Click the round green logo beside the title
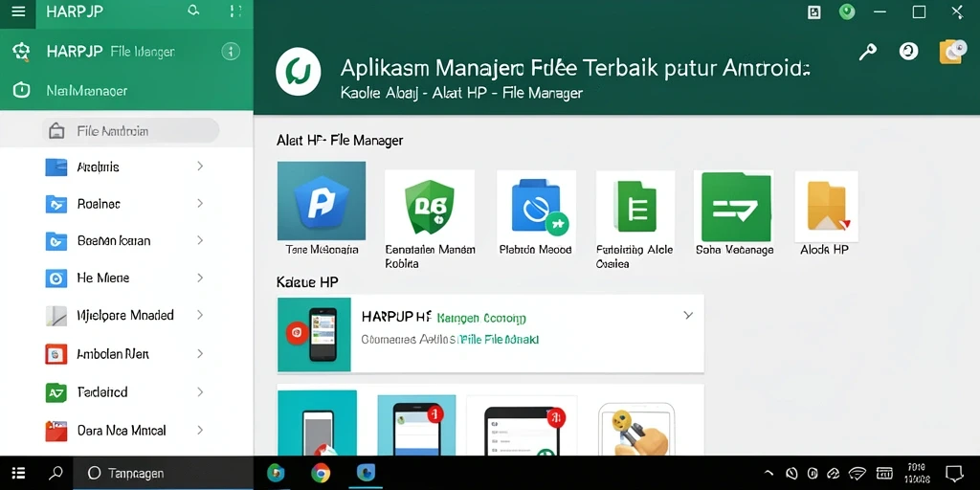This screenshot has width=980, height=490. click(x=299, y=71)
